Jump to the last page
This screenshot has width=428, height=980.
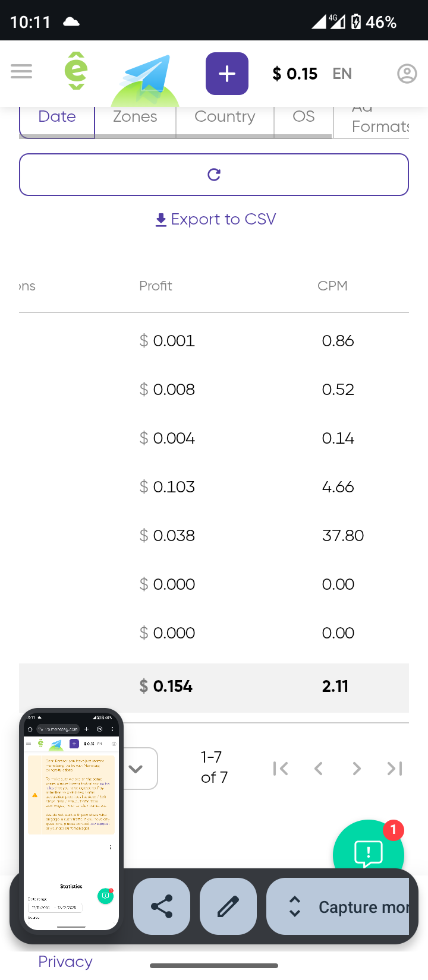pyautogui.click(x=395, y=769)
